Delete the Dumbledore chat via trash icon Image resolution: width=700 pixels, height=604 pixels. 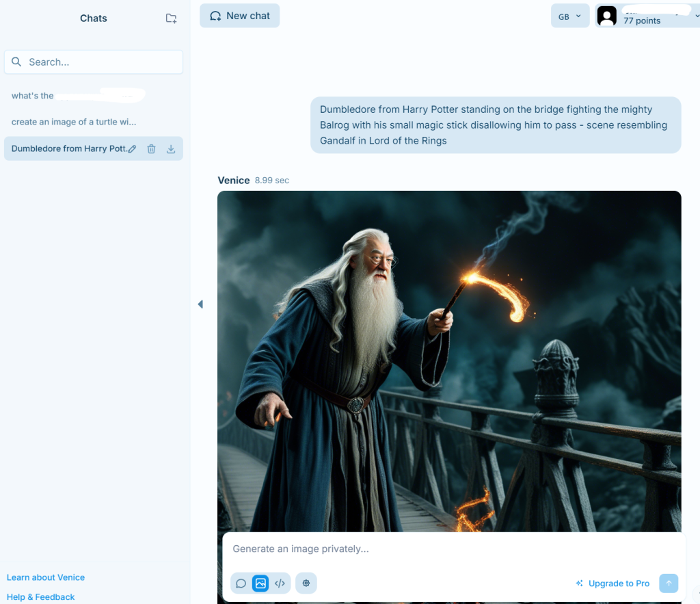[151, 149]
